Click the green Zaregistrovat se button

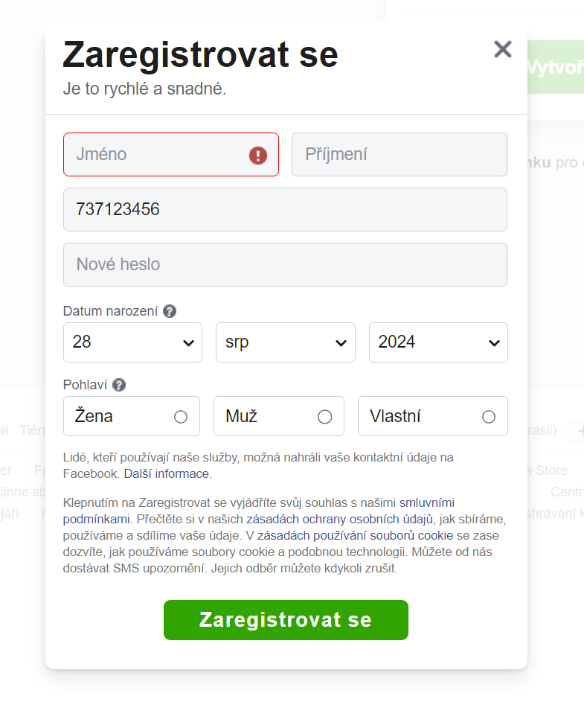[286, 620]
